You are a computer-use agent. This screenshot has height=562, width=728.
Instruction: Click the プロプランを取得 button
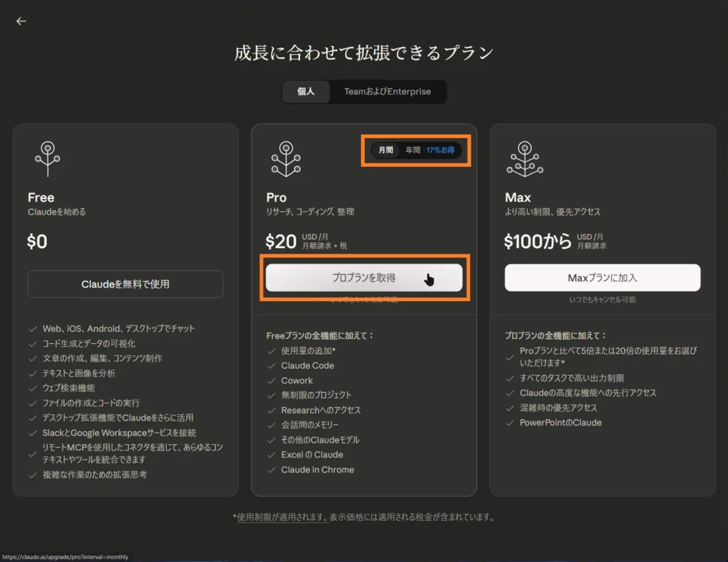(x=364, y=278)
